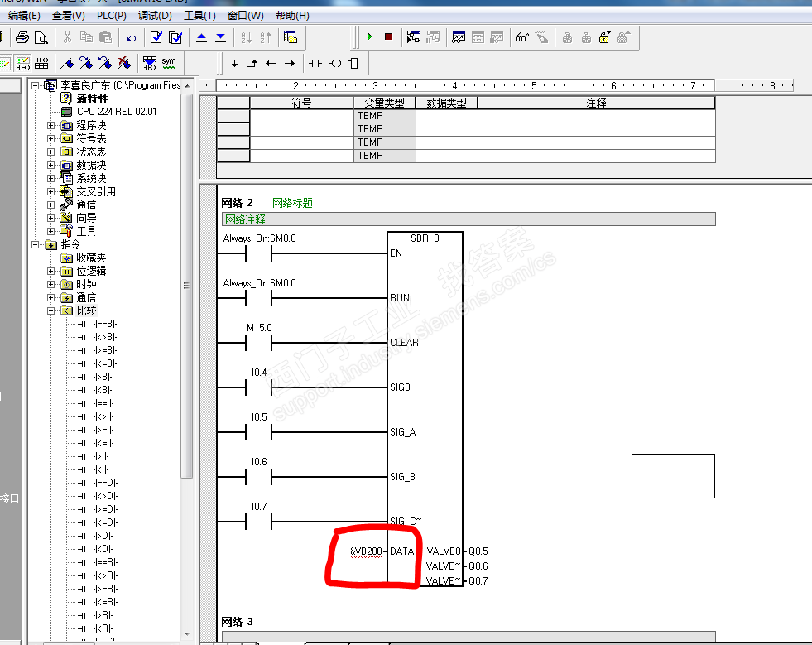Image resolution: width=812 pixels, height=645 pixels.
Task: Expand the 位逻辑 instruction folder
Action: (50, 271)
